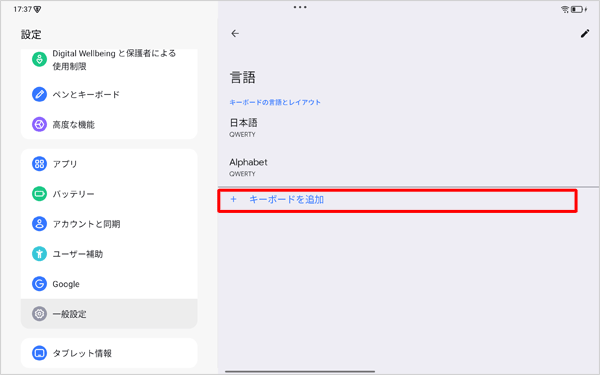Open the 高度な機能 purple icon
Screen dimensions: 600x375
coord(39,124)
